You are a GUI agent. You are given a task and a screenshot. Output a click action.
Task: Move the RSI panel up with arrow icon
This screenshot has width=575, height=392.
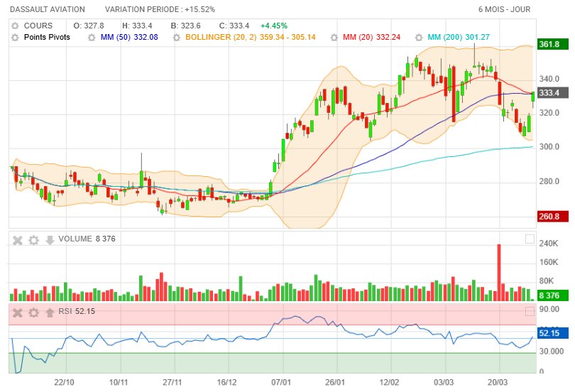click(50, 312)
